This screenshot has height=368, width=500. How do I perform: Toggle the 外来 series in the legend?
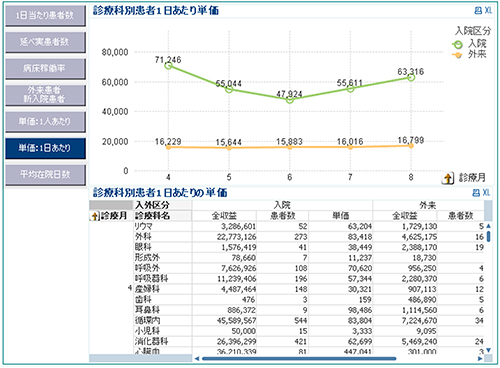pos(470,54)
